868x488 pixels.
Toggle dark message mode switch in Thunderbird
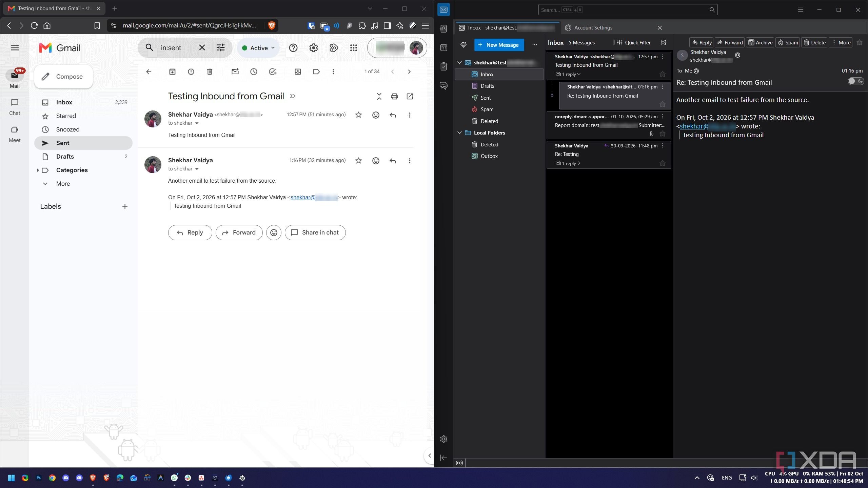855,81
